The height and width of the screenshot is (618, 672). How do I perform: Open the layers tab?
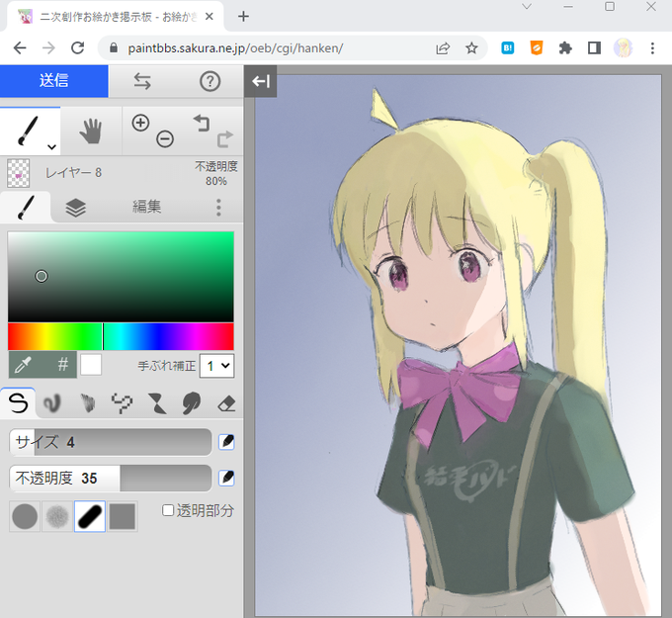click(76, 208)
